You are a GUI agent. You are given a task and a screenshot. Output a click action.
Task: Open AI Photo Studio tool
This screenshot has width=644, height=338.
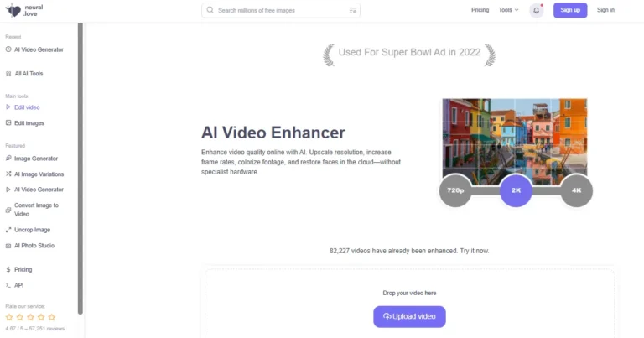(34, 246)
